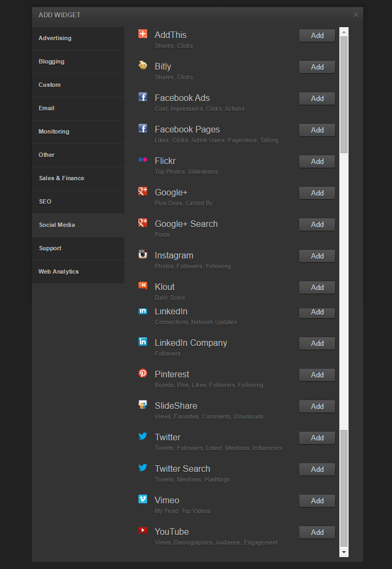
Task: Click the scrollbar down arrow
Action: point(344,552)
